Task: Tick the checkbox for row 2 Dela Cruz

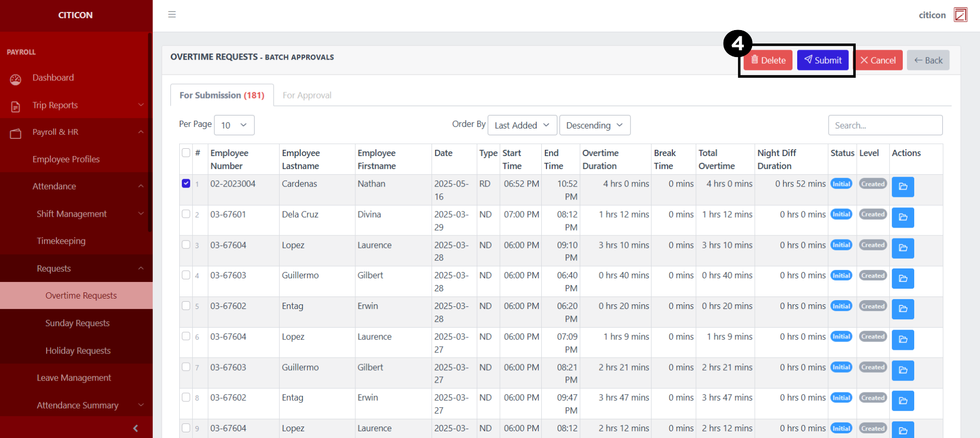Action: pos(186,214)
